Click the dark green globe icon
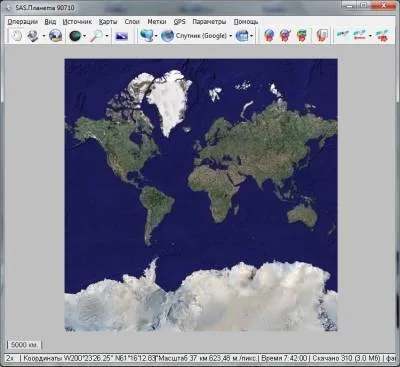 75,36
